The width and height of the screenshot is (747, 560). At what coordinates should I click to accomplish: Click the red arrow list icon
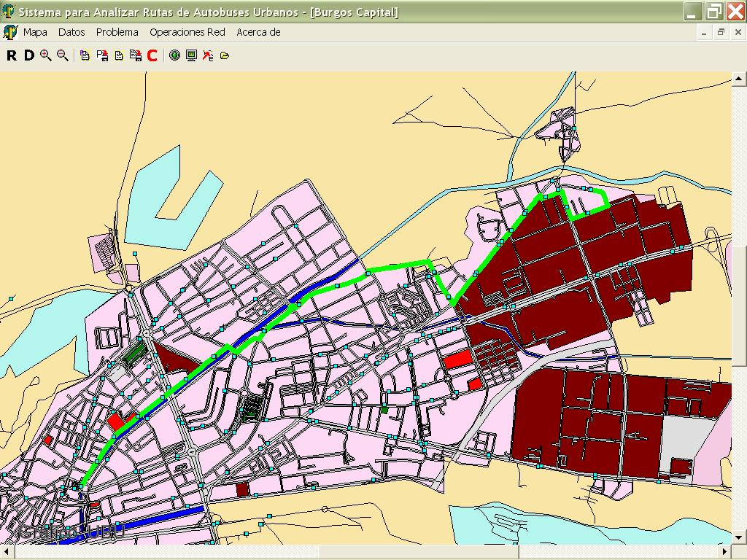208,55
